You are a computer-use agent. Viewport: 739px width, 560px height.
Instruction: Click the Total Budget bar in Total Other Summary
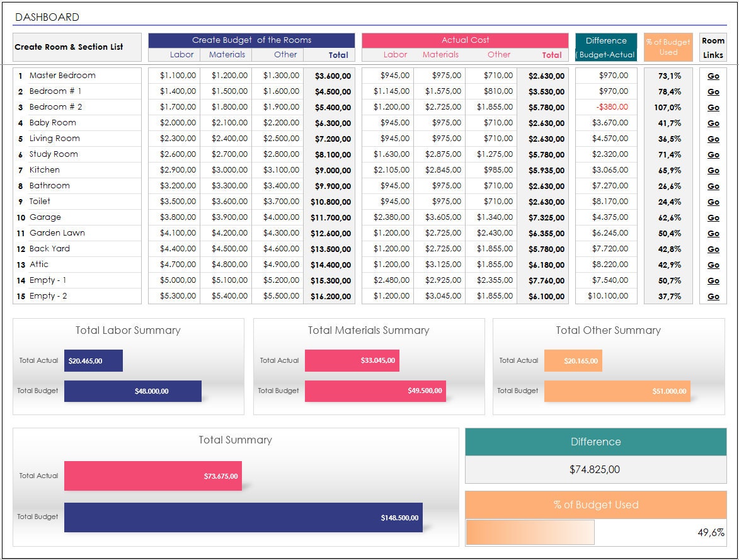(x=617, y=391)
